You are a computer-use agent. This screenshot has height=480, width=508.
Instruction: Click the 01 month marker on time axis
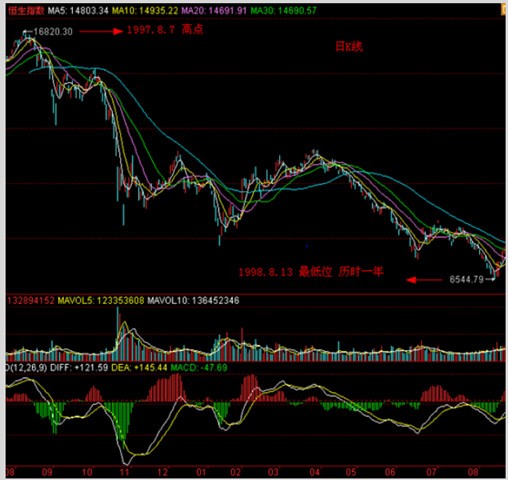(x=201, y=472)
